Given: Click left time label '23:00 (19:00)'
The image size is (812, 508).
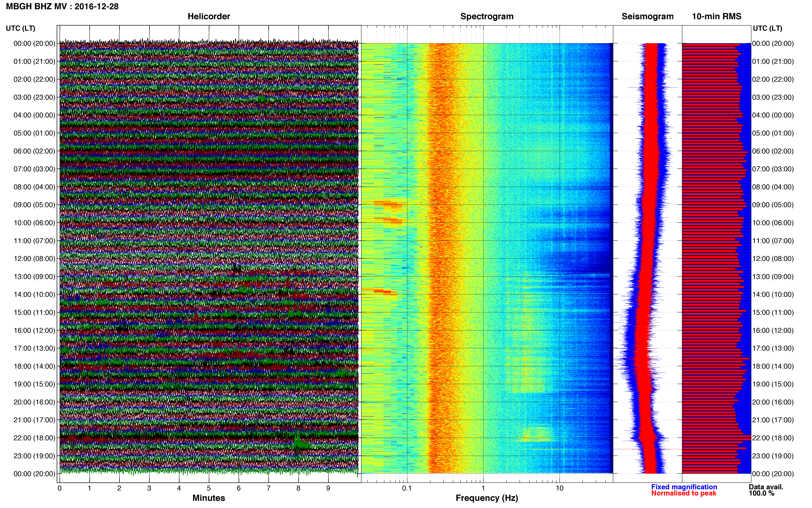Looking at the screenshot, I should 34,456.
